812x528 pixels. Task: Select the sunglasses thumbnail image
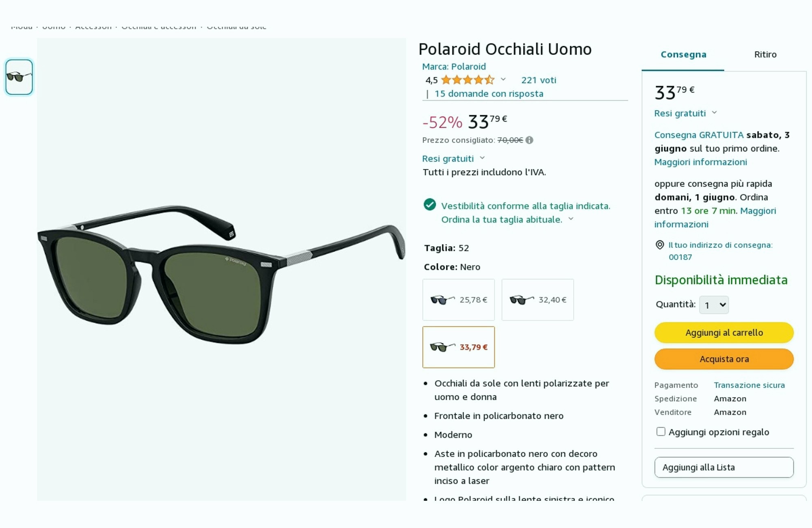(19, 77)
